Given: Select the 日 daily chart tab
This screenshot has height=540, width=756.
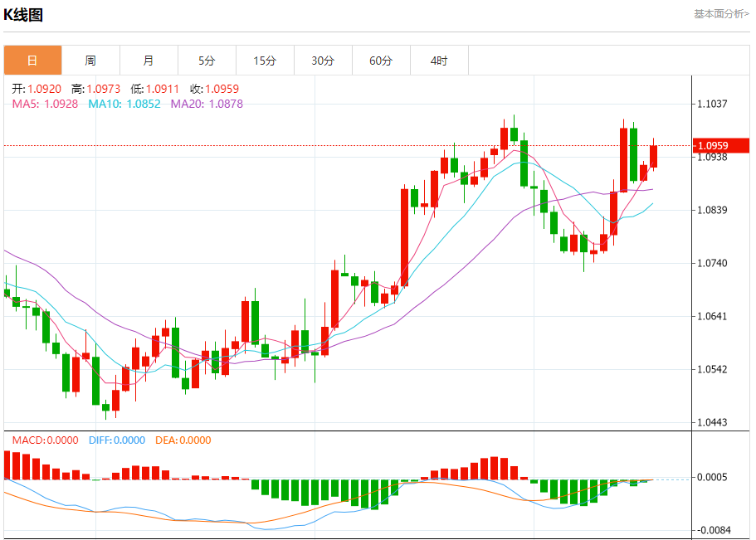Looking at the screenshot, I should coord(33,61).
